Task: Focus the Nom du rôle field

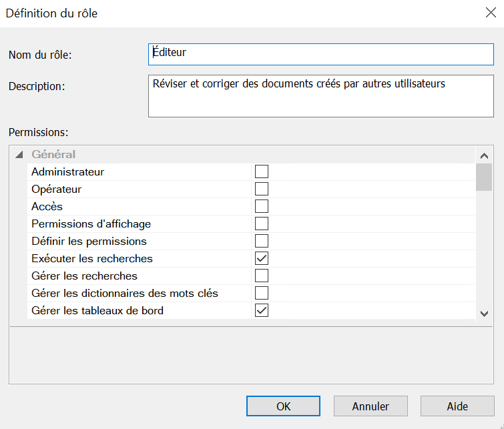Action: 321,54
